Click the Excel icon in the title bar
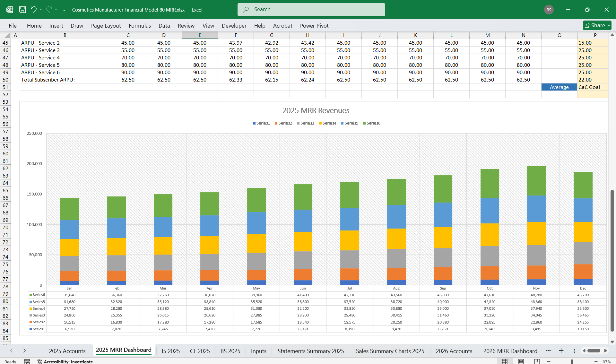Screen dimensions: 616x364 click(x=9, y=10)
